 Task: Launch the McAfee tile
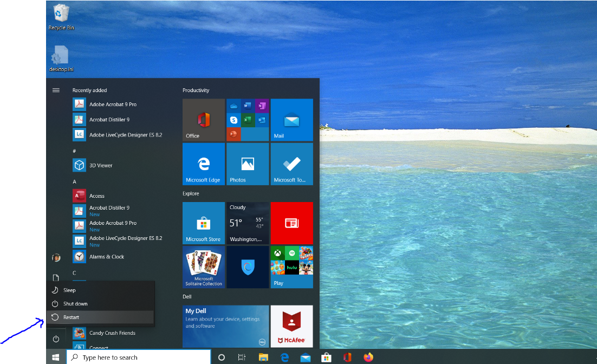291,326
